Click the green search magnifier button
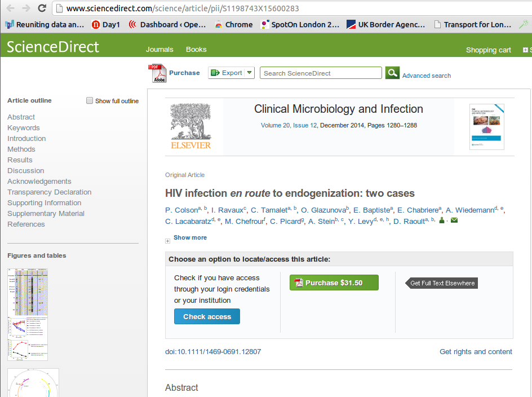The width and height of the screenshot is (532, 397). [x=392, y=73]
